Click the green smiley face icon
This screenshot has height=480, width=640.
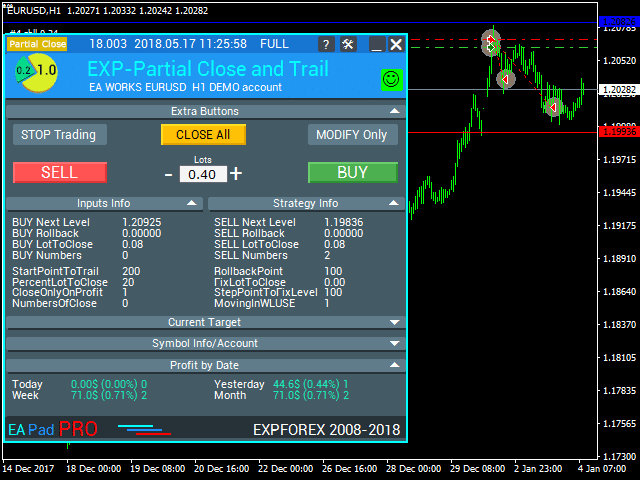click(x=390, y=78)
